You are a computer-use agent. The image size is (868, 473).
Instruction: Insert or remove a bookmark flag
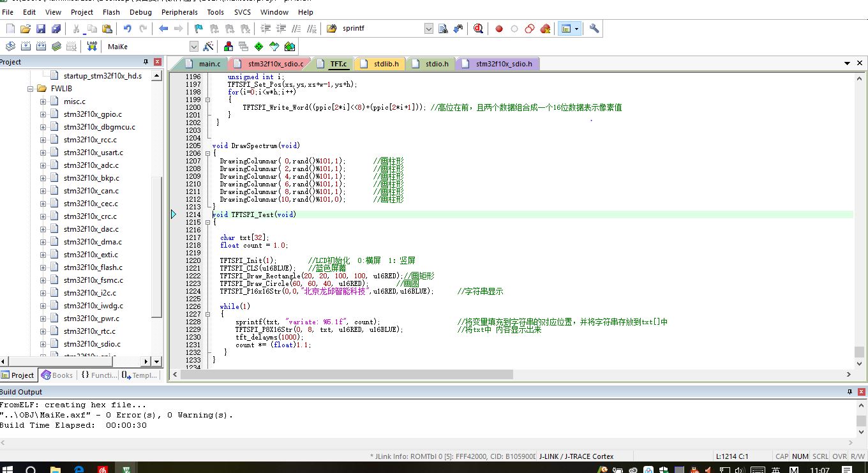[198, 29]
